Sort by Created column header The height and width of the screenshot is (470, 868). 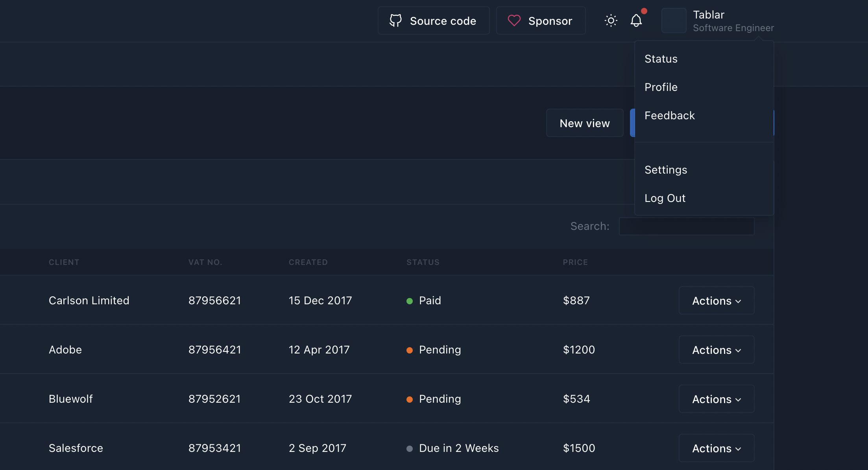tap(308, 262)
